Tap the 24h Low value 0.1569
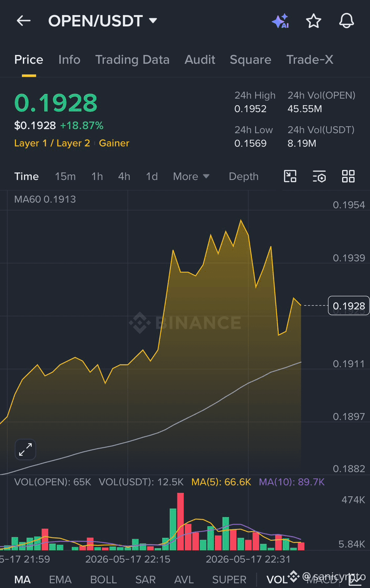This screenshot has width=370, height=588. coord(250,144)
